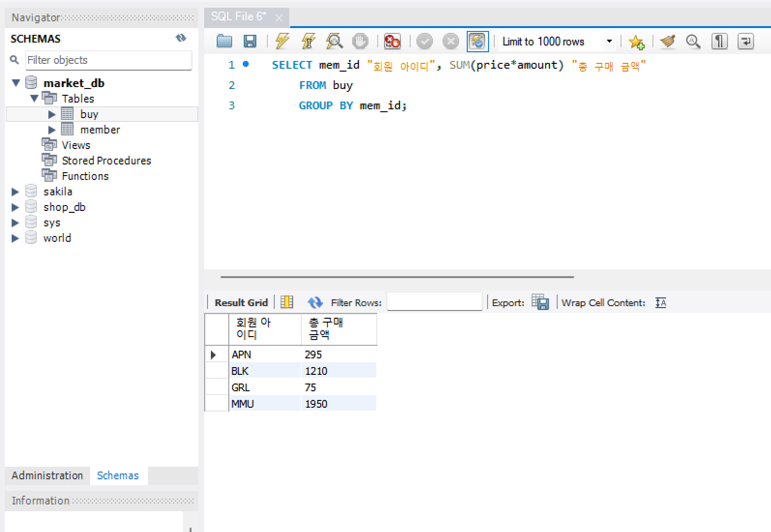
Task: Run Explain with the magnifier lightning icon
Action: click(x=334, y=42)
